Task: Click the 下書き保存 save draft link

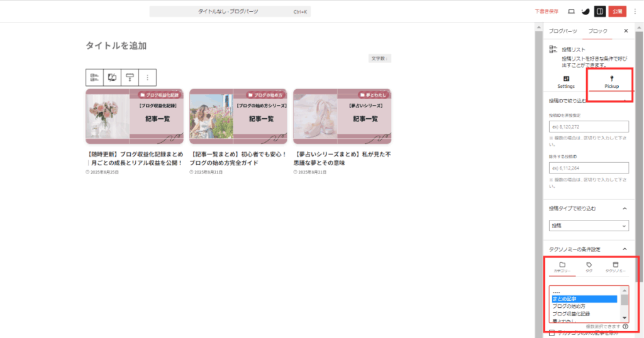Action: 546,11
